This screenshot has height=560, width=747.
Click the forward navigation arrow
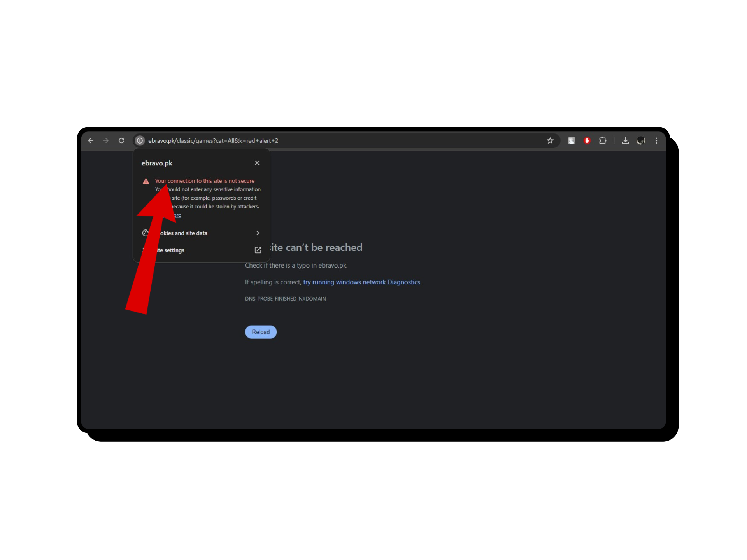coord(106,140)
